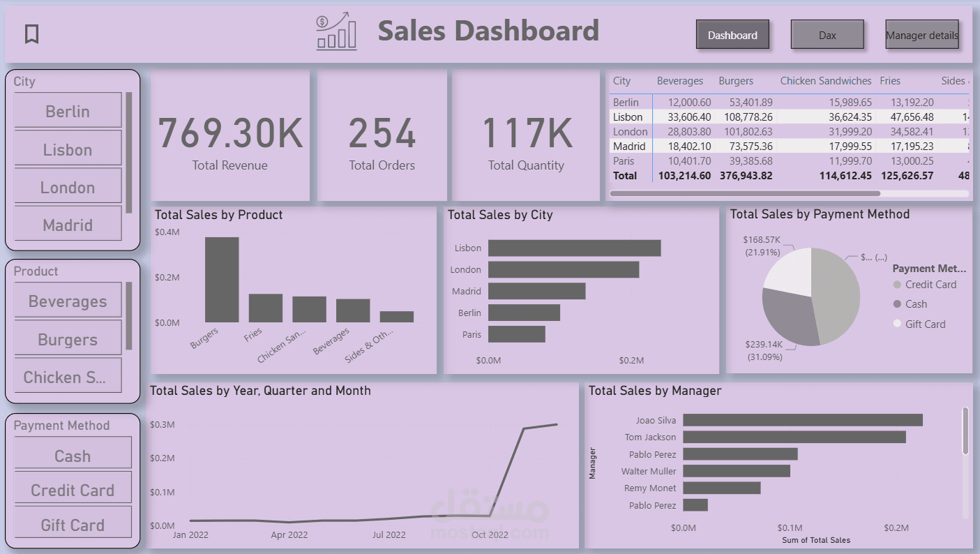Select Chicken S... in Product slicer
The width and height of the screenshot is (980, 554).
point(68,377)
